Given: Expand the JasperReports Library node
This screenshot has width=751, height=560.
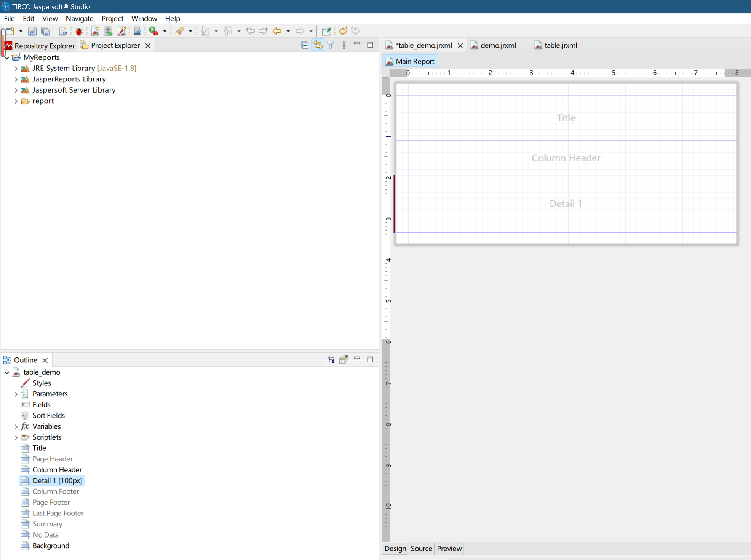Looking at the screenshot, I should click(16, 79).
